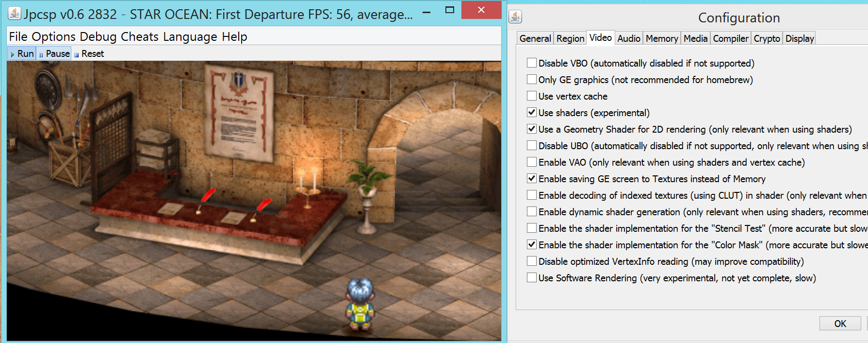
Task: Click the Run toolbar button
Action: 22,54
